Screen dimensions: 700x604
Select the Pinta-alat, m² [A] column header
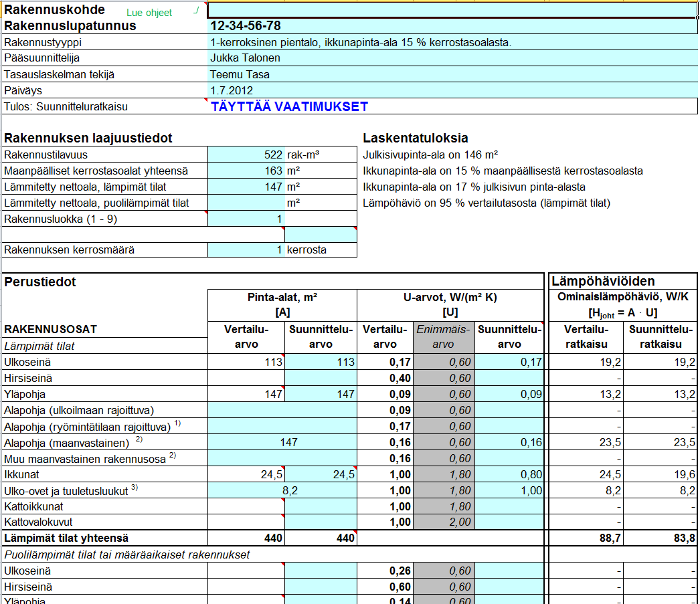coord(282,305)
